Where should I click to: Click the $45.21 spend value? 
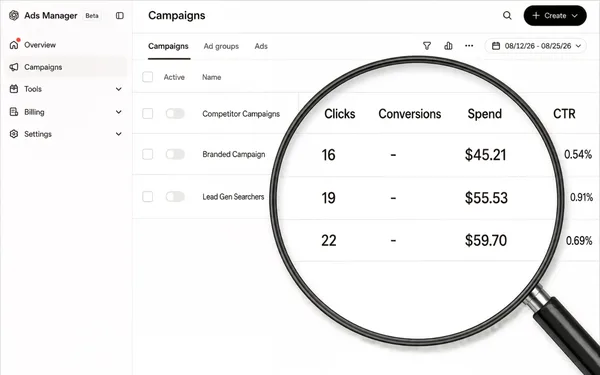coord(486,155)
